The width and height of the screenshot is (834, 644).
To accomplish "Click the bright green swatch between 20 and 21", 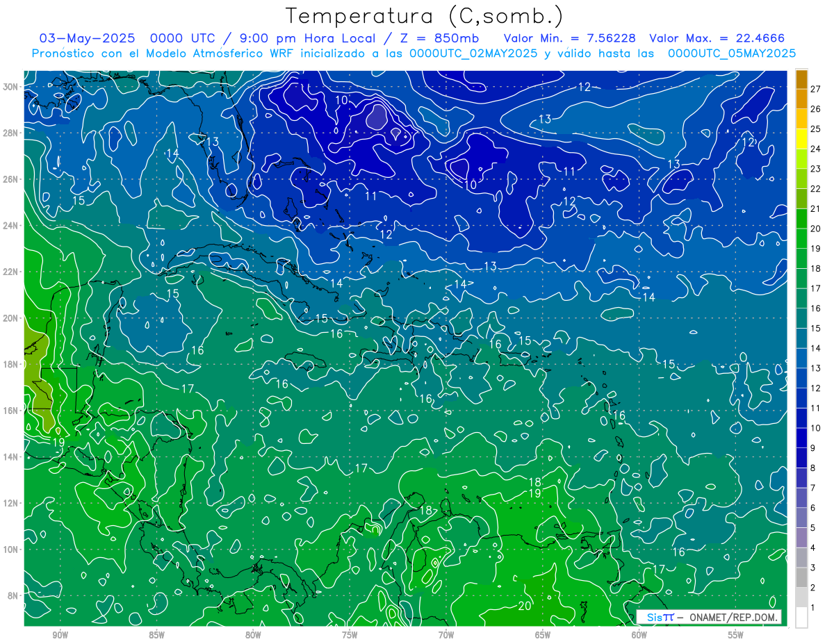I will (801, 219).
